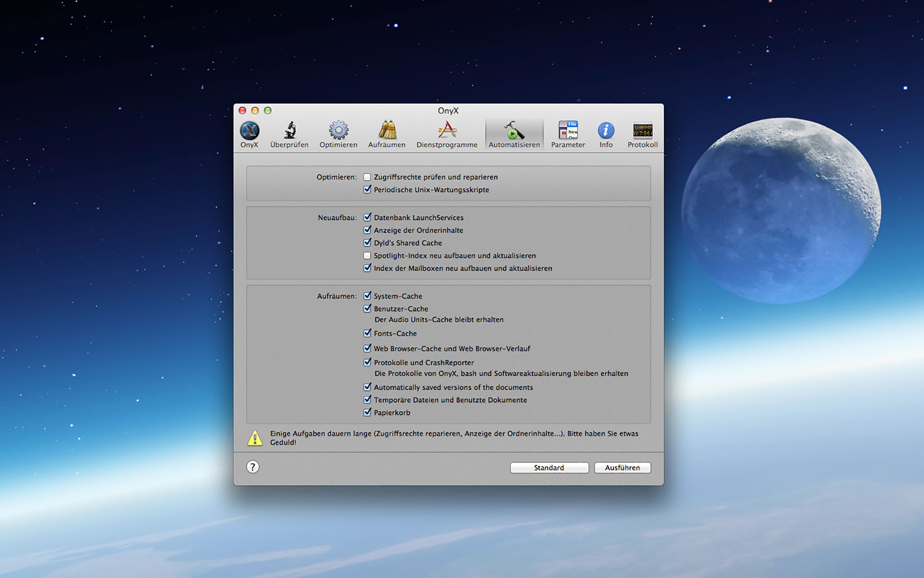924x578 pixels.
Task: Uncheck Web Browser-Cache und Verlauf
Action: 367,348
